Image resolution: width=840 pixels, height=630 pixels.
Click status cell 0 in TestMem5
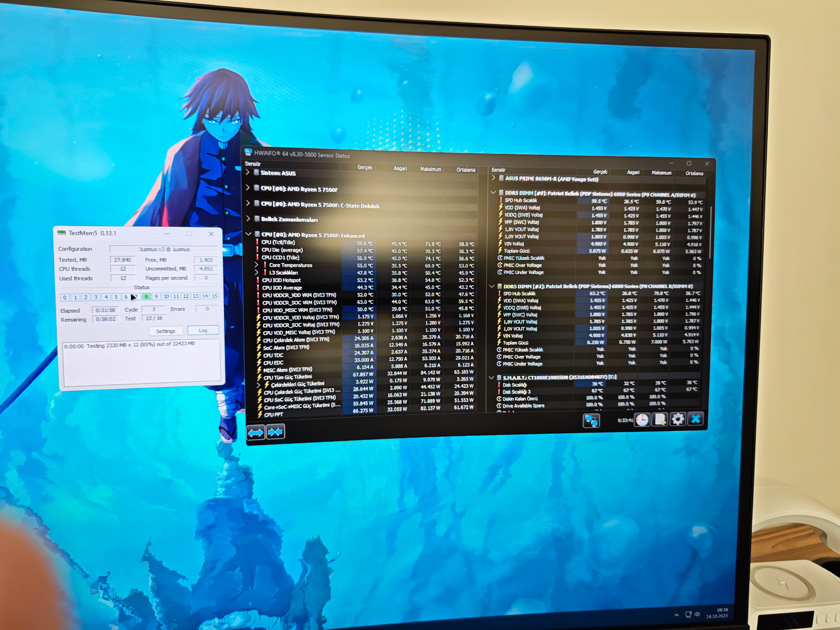(x=65, y=297)
